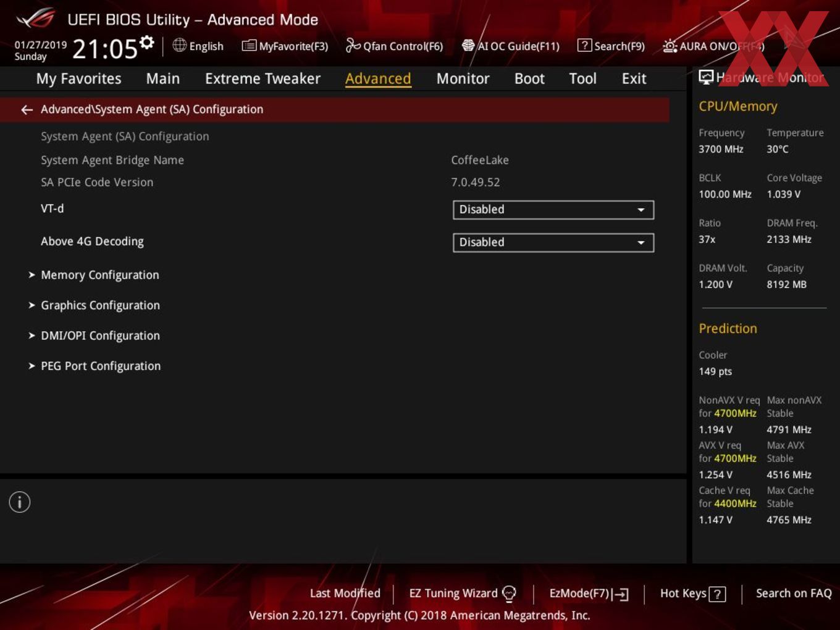Click the 21:05 clock display
This screenshot has height=630, width=840.
[105, 49]
